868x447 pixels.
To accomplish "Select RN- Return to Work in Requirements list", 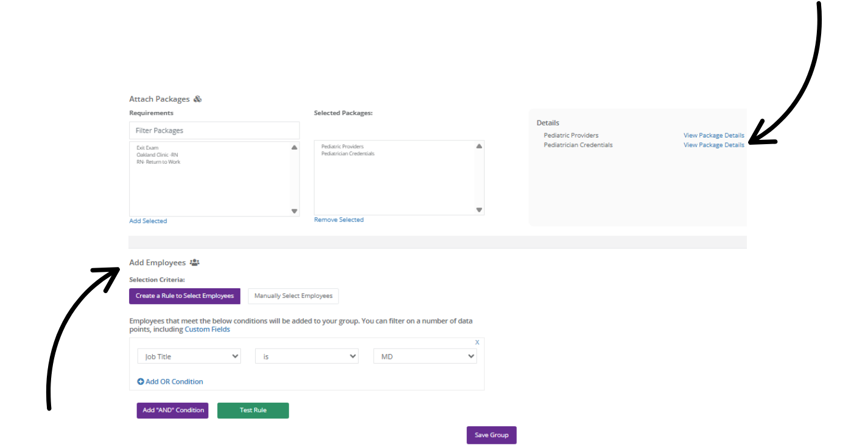I will pyautogui.click(x=159, y=162).
